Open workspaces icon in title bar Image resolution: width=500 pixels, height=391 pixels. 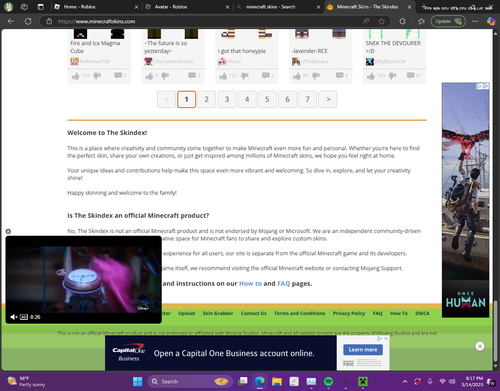pos(24,7)
